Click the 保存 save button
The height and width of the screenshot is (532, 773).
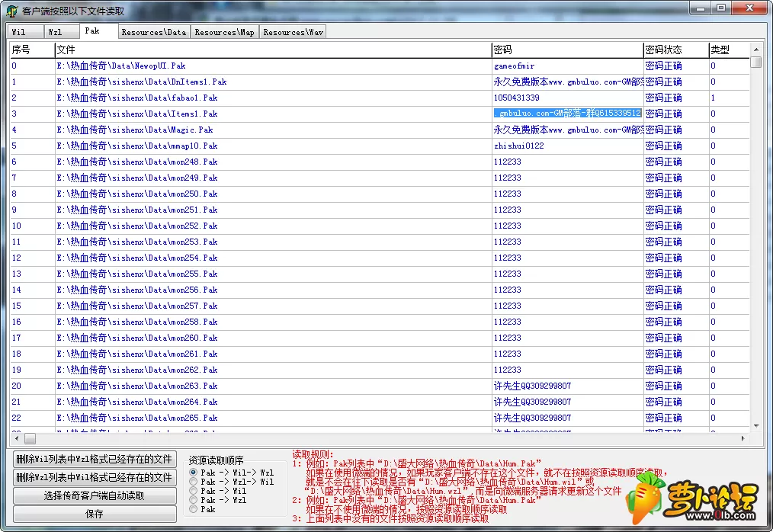tap(95, 514)
